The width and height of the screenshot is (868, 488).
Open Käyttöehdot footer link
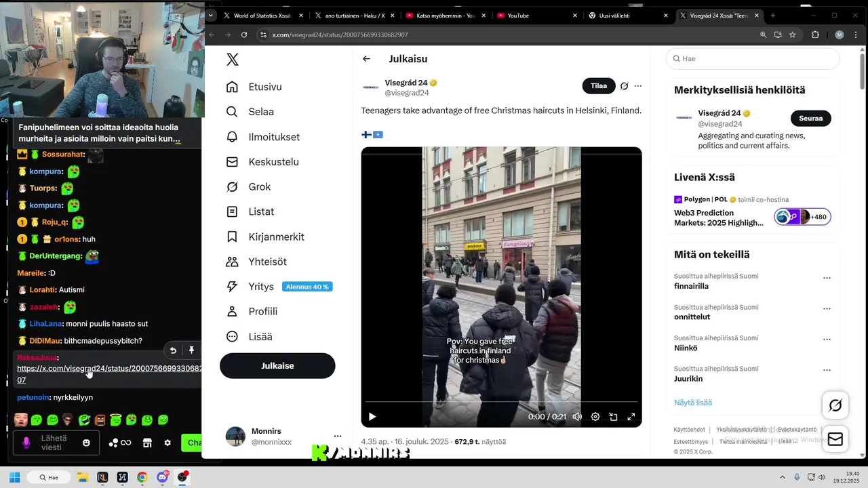pos(689,430)
